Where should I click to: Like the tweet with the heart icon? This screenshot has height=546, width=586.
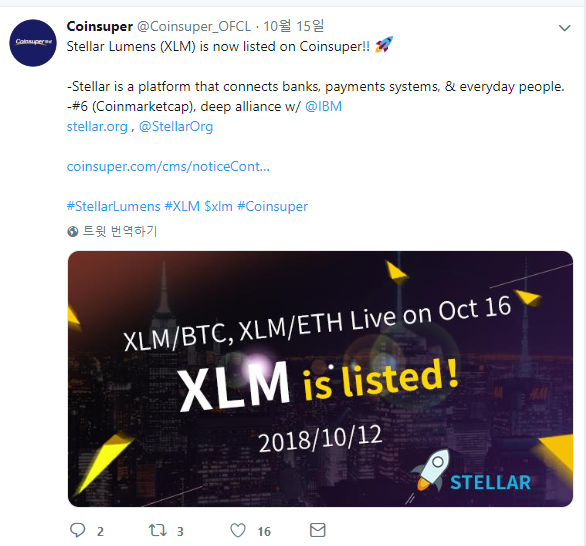(x=238, y=530)
